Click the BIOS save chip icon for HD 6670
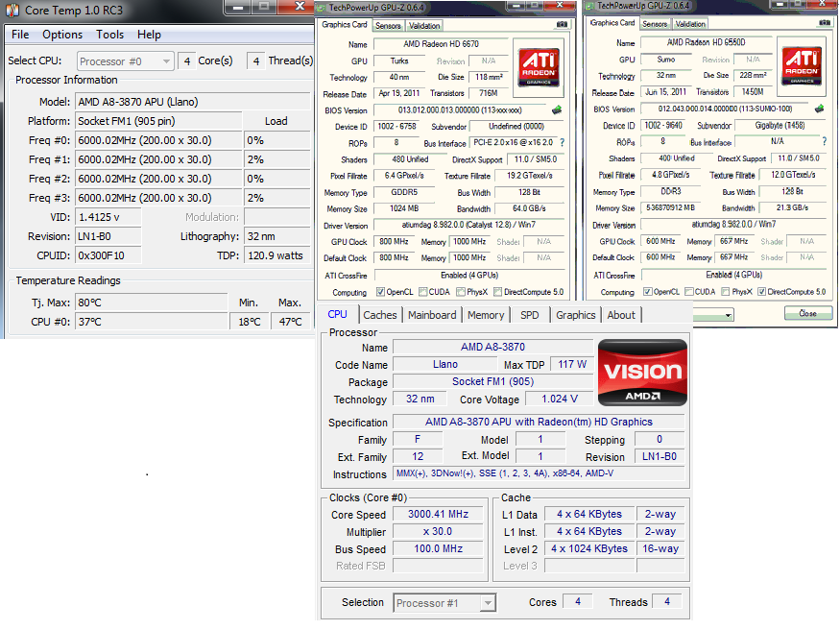 (x=555, y=110)
